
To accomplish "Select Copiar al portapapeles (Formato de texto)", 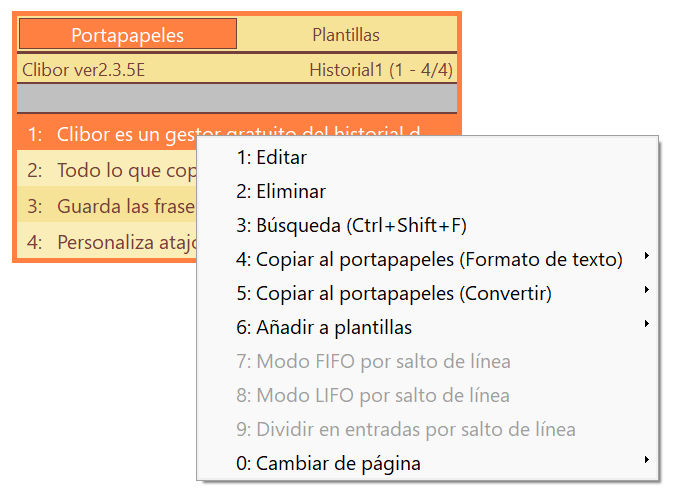I will [x=428, y=259].
